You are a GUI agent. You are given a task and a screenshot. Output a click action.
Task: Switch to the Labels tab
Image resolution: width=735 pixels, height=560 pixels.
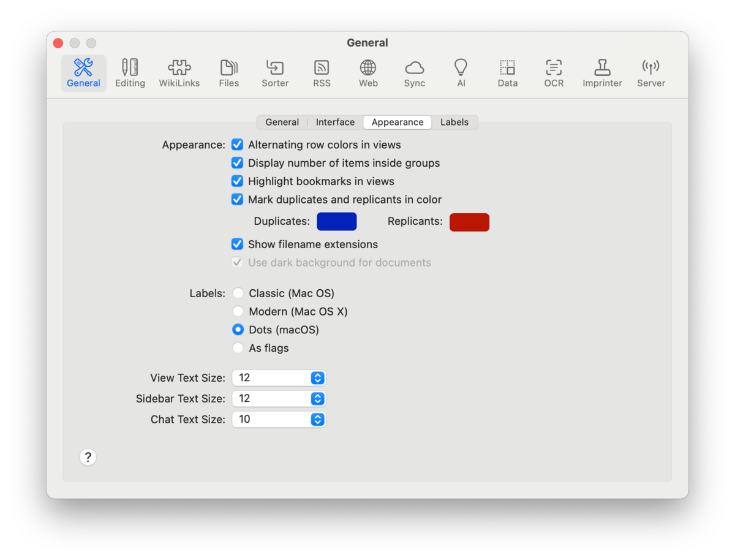[x=454, y=123]
